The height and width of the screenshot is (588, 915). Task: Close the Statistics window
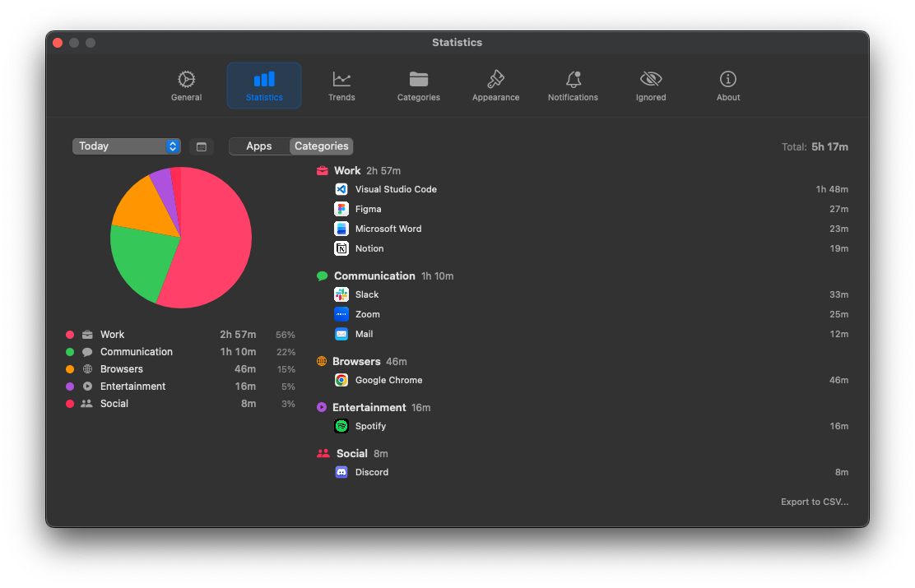pos(58,43)
